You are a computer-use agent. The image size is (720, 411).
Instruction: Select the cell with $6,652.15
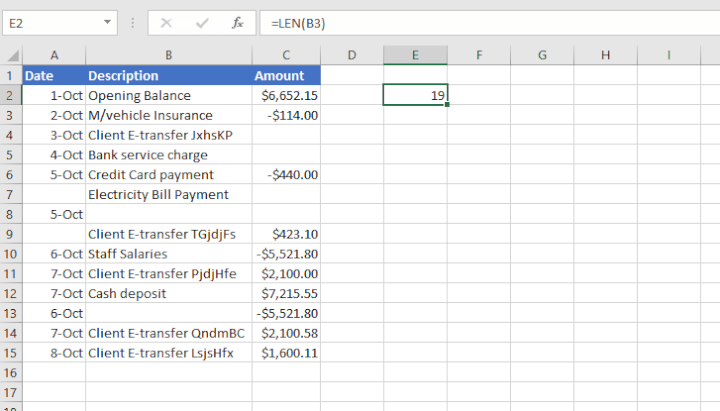(286, 95)
